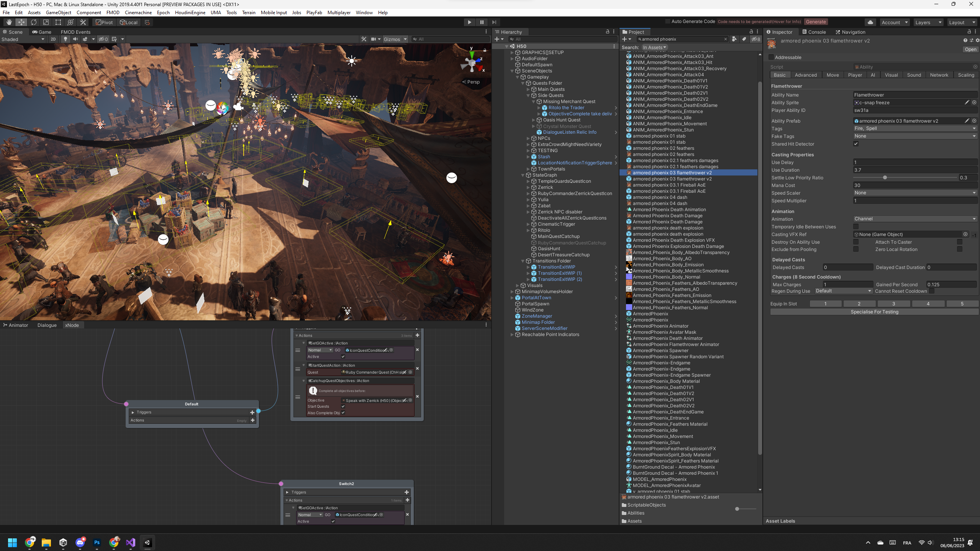
Task: Toggle Auto Generate Code checkbox
Action: (x=668, y=21)
